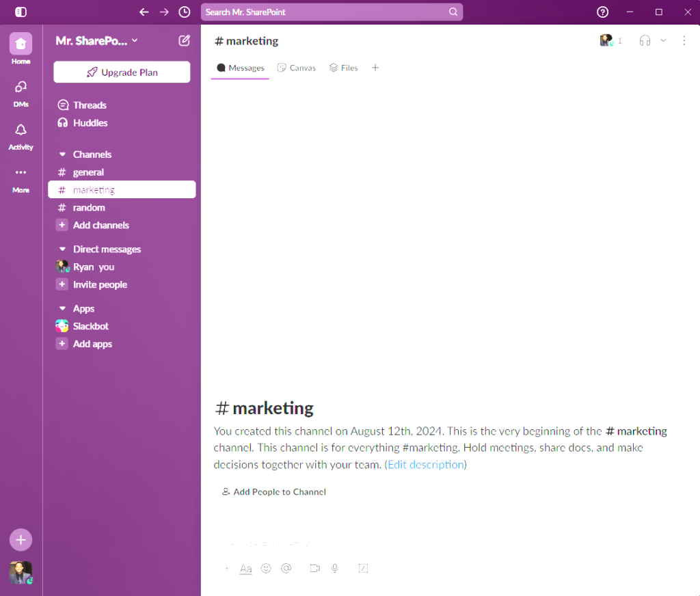Open emoji picker in composer
The image size is (700, 596).
(x=266, y=569)
